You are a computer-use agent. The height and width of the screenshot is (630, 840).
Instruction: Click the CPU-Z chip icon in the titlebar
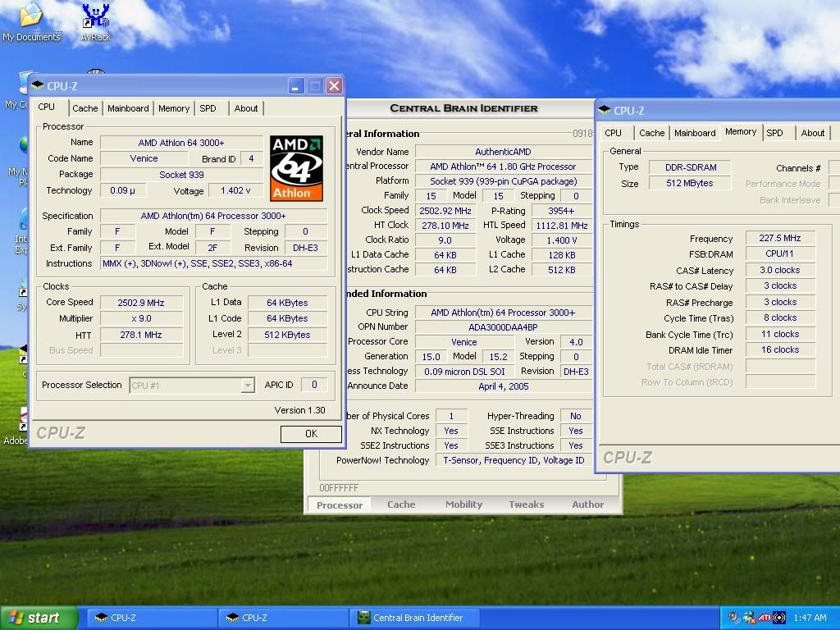tap(38, 84)
